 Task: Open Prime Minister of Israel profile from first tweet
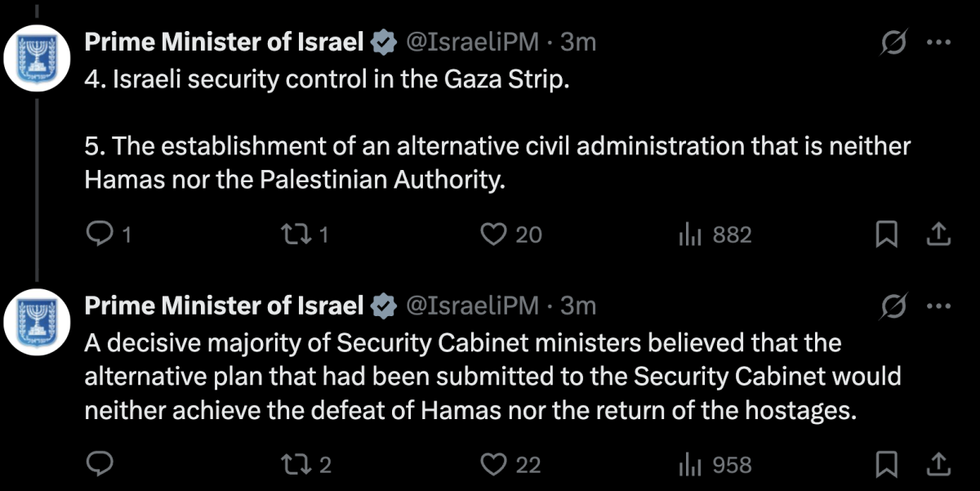(x=225, y=42)
